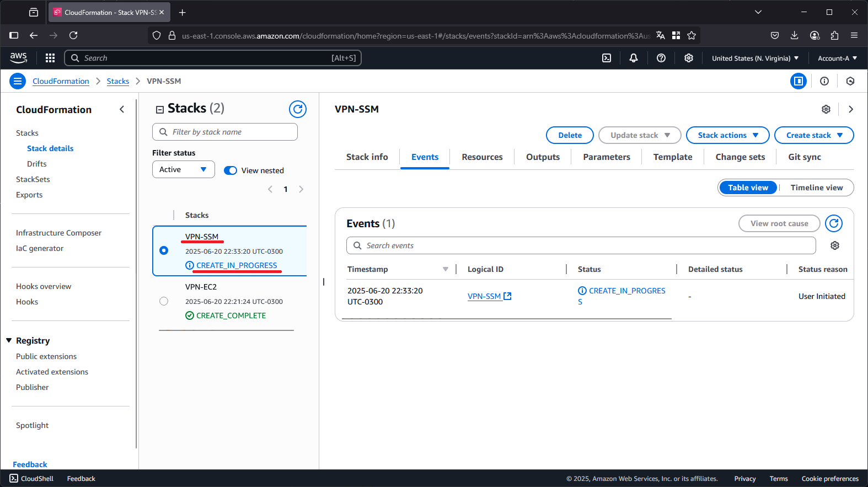The height and width of the screenshot is (487, 868).
Task: Select the VPN-EC2 stack radio button
Action: (164, 301)
